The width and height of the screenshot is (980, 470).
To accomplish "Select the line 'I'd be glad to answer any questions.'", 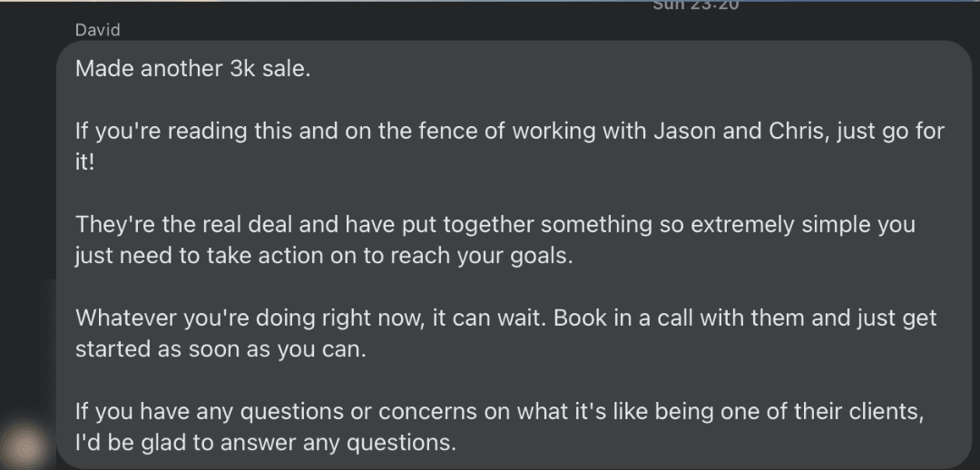I will [266, 443].
